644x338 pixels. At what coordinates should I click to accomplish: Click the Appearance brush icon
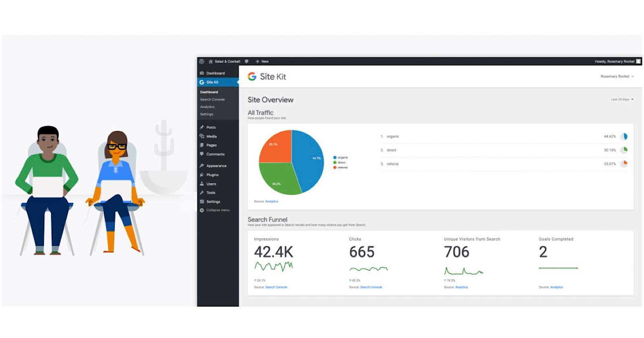coord(202,166)
